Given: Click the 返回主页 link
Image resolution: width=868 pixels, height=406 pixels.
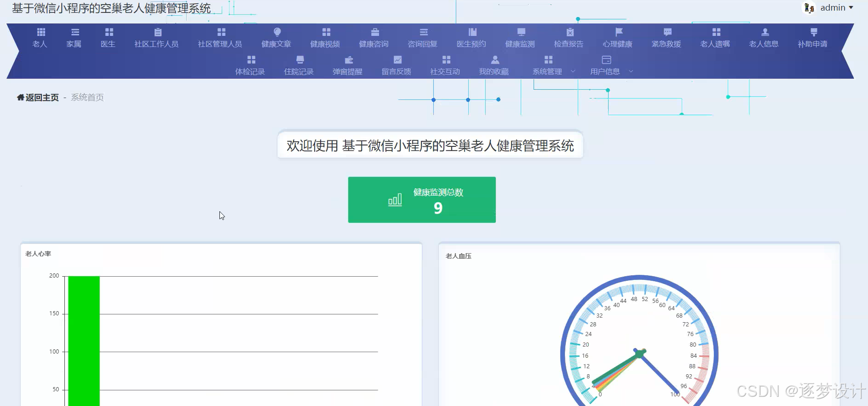Looking at the screenshot, I should click(42, 98).
